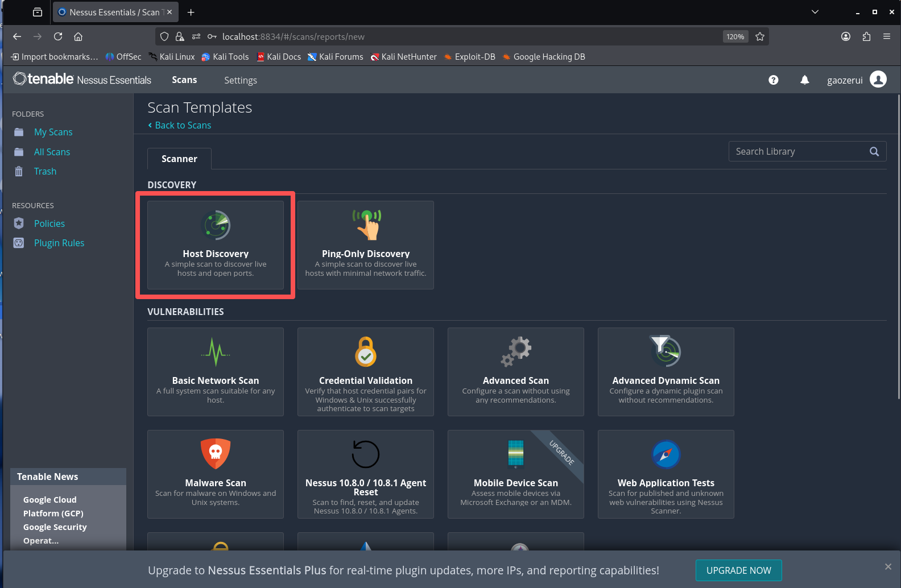Open Google Cloud Platform news item

55,520
